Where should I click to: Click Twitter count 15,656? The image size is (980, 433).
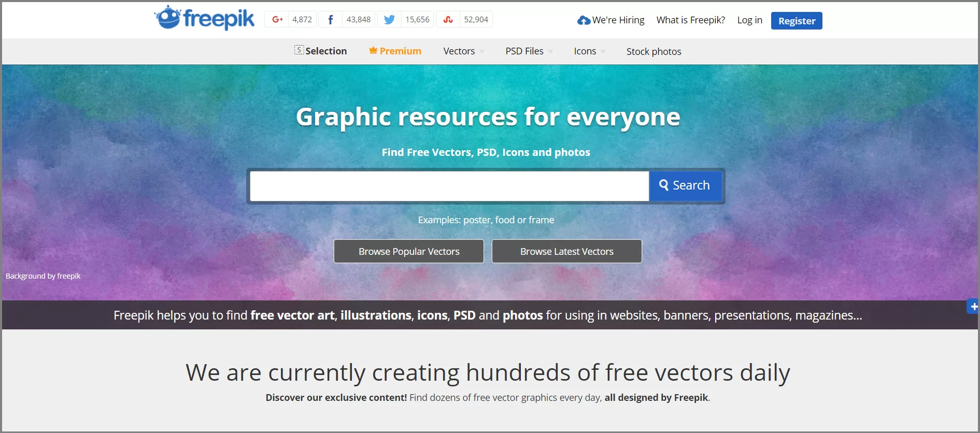[417, 20]
